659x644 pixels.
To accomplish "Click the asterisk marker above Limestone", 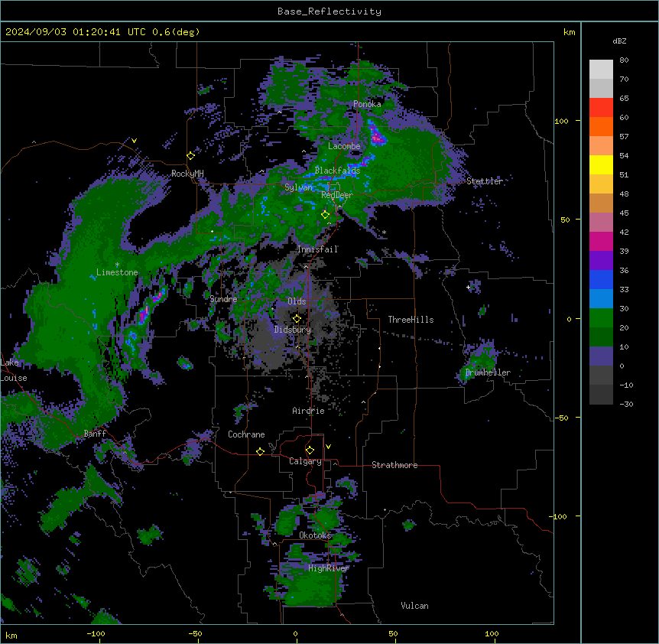I will tap(117, 265).
